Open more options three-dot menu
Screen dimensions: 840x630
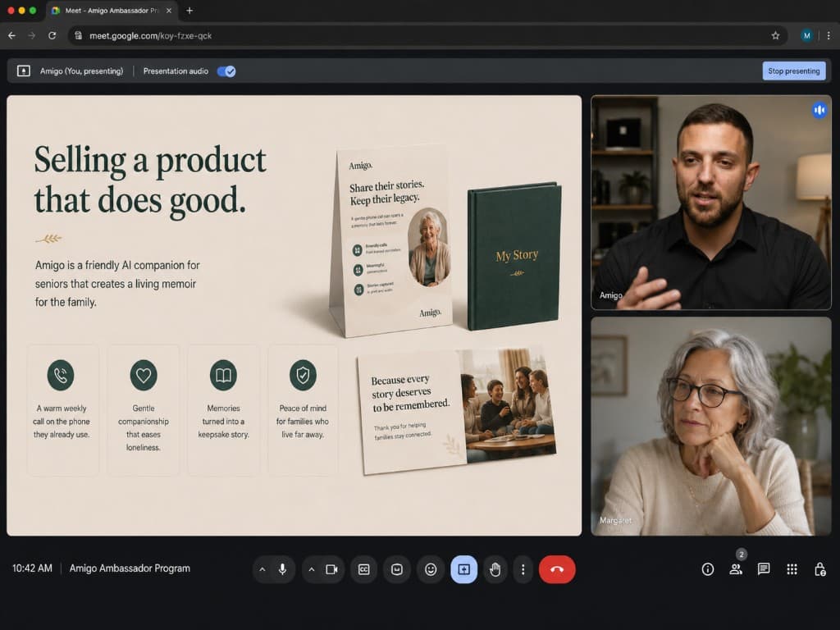point(523,569)
